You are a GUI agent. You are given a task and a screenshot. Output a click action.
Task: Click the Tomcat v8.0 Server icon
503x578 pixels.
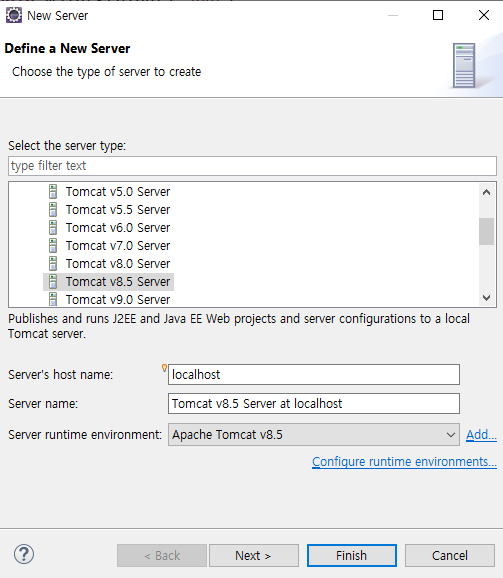(53, 264)
